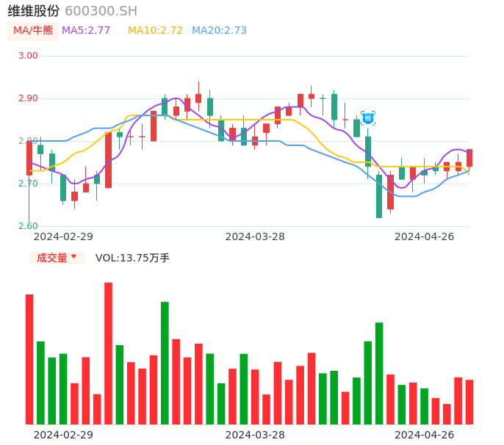This screenshot has width=504, height=445.
Task: Click the 3.00 price axis label
Action: coord(28,56)
